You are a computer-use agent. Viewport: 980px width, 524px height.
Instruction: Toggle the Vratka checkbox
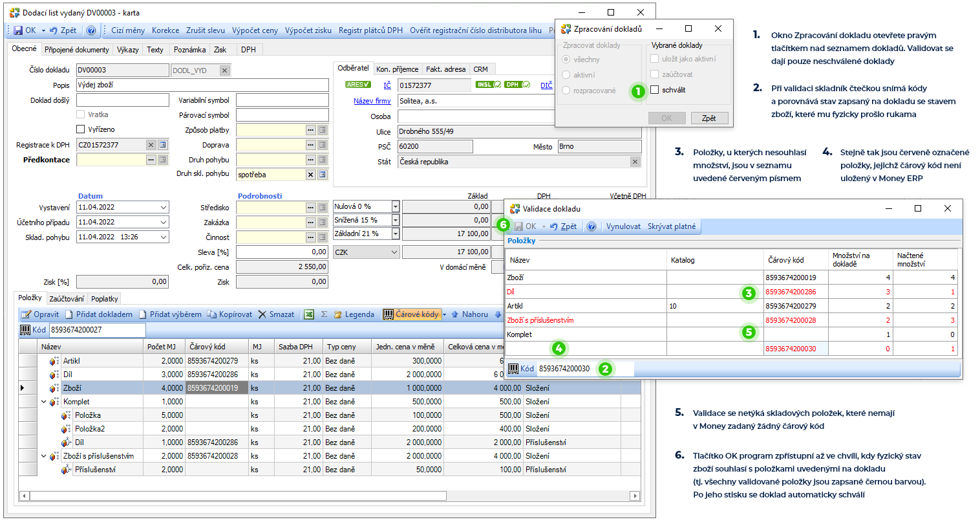81,115
